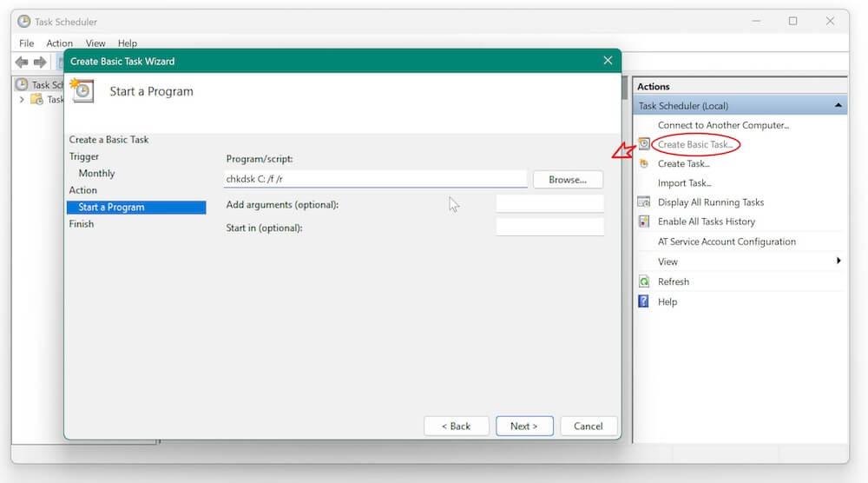Close the Create Basic Task Wizard dialog
This screenshot has height=483, width=868.
(608, 61)
